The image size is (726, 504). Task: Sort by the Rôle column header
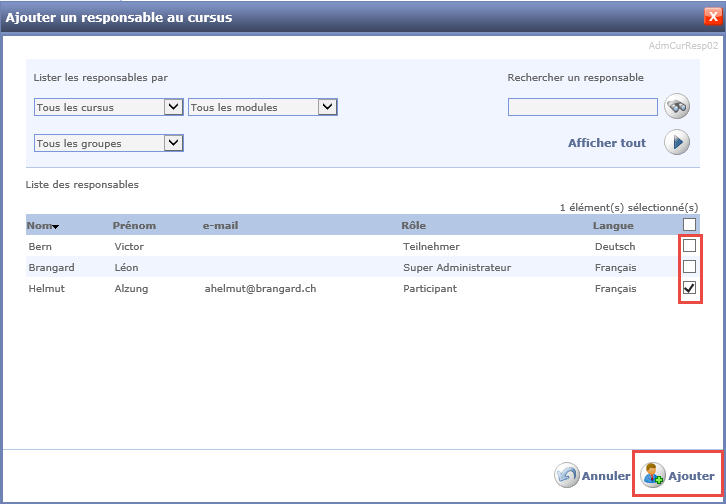click(x=413, y=225)
